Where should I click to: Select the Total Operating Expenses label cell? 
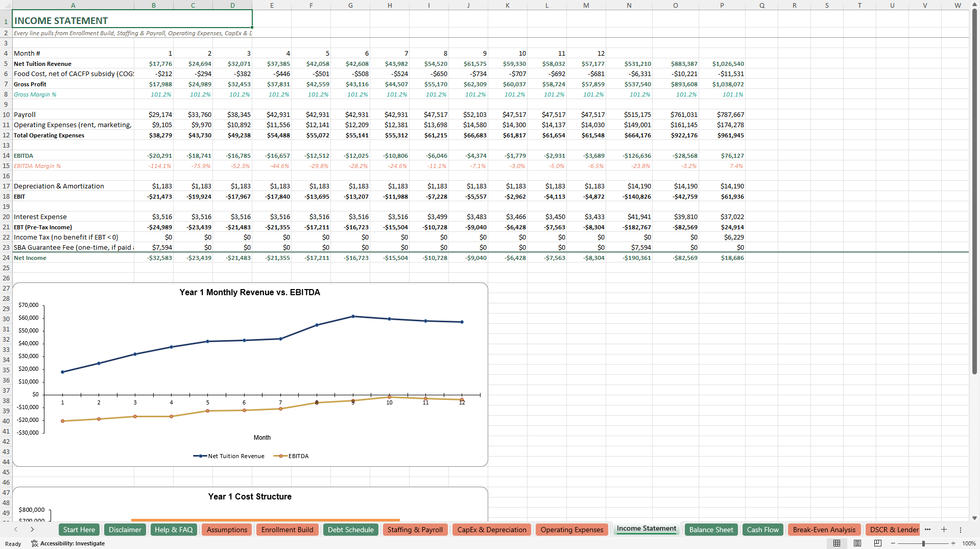pyautogui.click(x=73, y=135)
